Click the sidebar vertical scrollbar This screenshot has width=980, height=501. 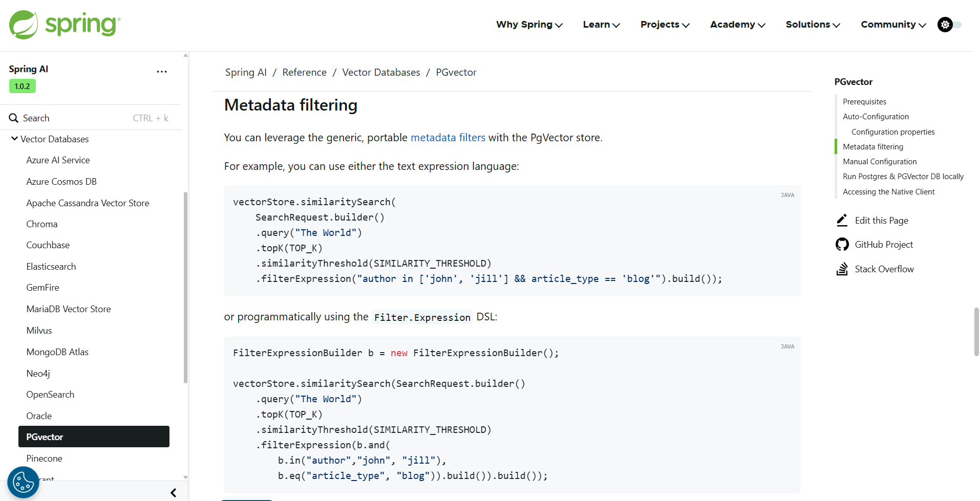[x=185, y=287]
